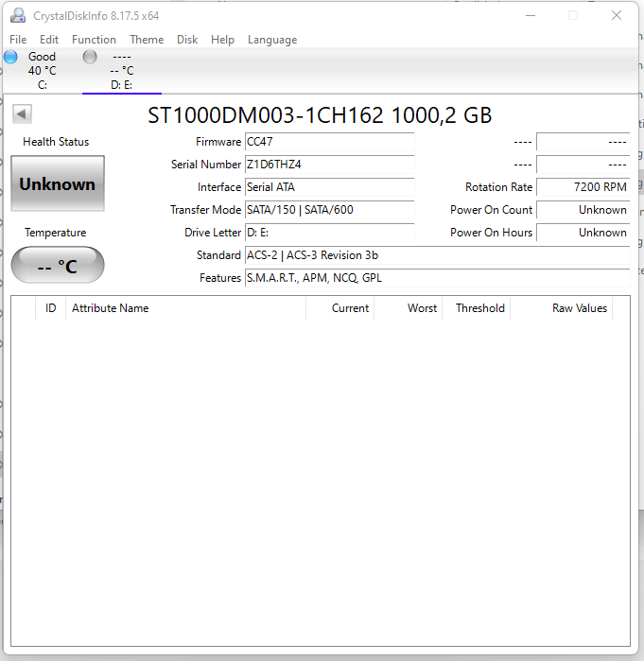This screenshot has width=644, height=661.
Task: Close the CrystalDiskInfo window
Action: click(617, 15)
